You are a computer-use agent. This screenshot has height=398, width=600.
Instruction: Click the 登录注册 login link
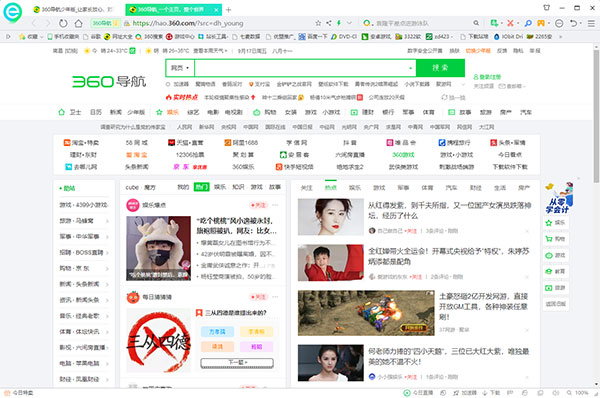click(487, 77)
